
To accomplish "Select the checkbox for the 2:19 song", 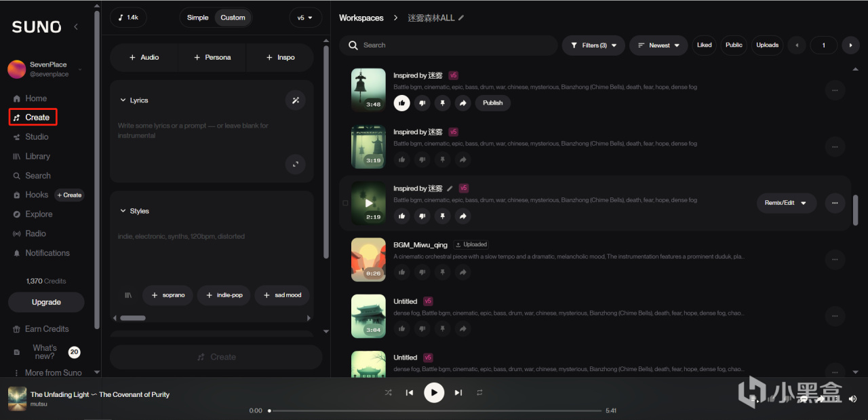I will click(x=345, y=203).
